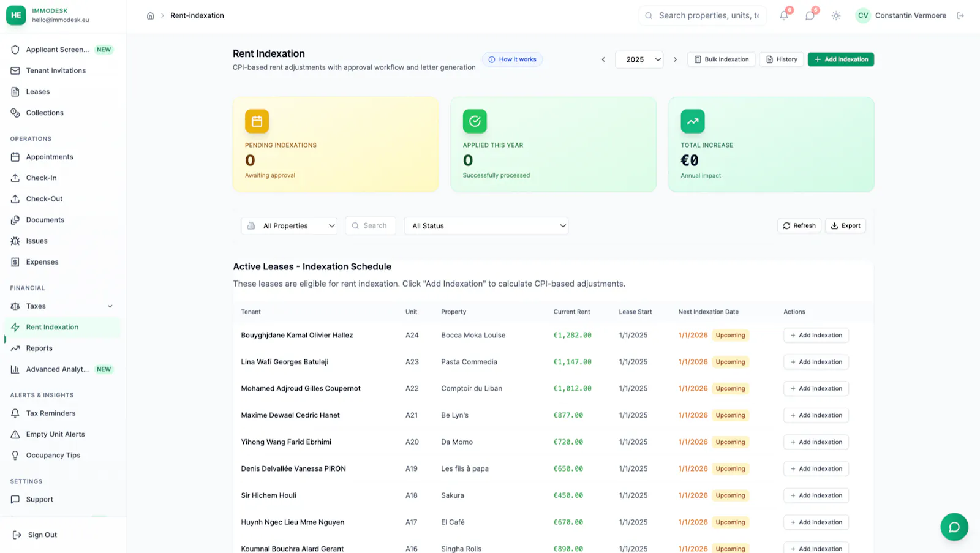This screenshot has height=553, width=980.
Task: Add indexation for Lina Wafi Georges Batuleji
Action: click(816, 362)
